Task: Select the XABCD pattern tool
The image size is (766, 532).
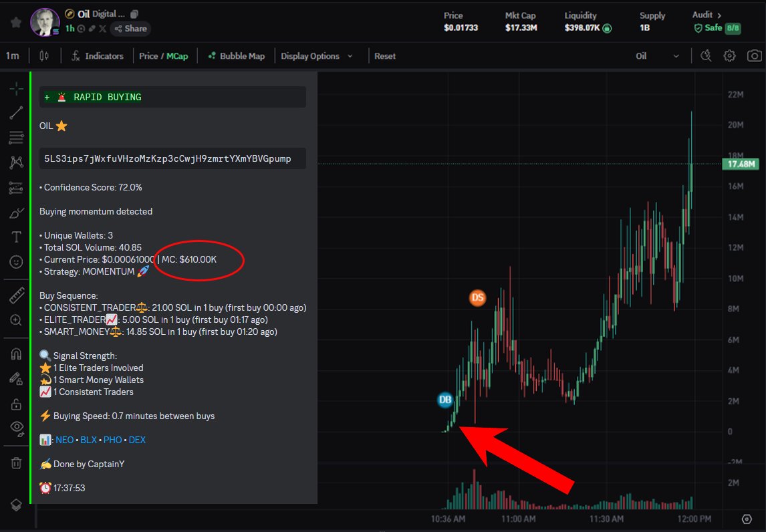Action: [16, 162]
